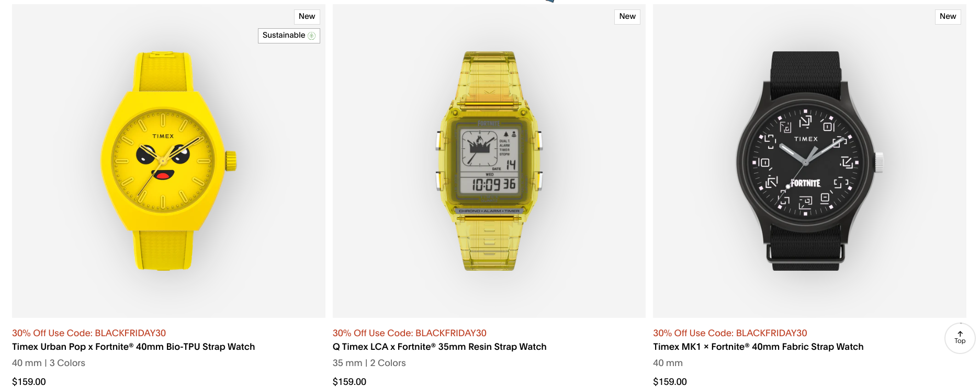Image resolution: width=980 pixels, height=387 pixels.
Task: Click the LCA watch $159.00 price
Action: pos(350,382)
